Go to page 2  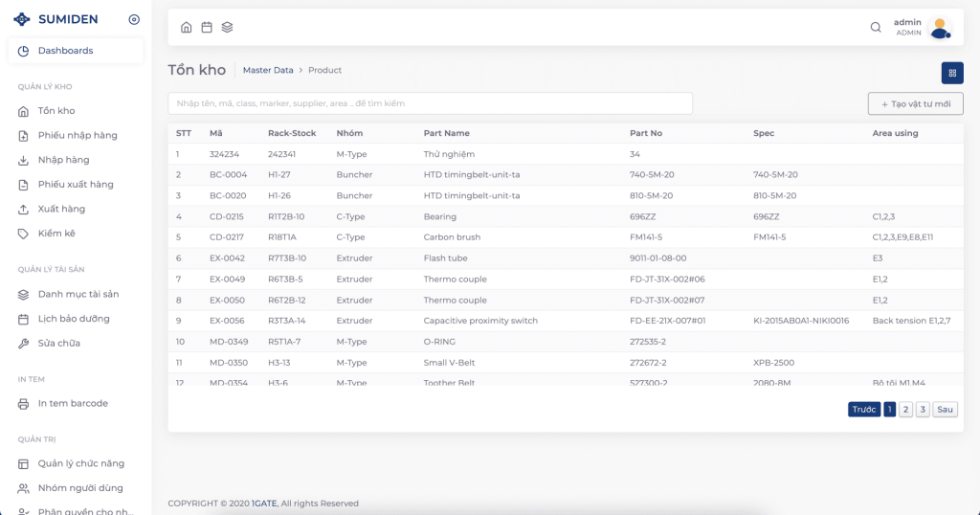click(x=905, y=410)
